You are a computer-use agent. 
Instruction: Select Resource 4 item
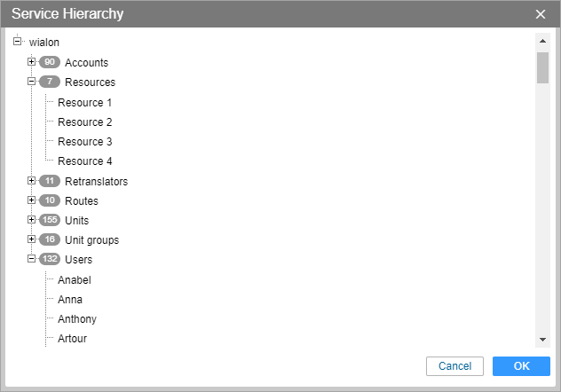pos(85,161)
